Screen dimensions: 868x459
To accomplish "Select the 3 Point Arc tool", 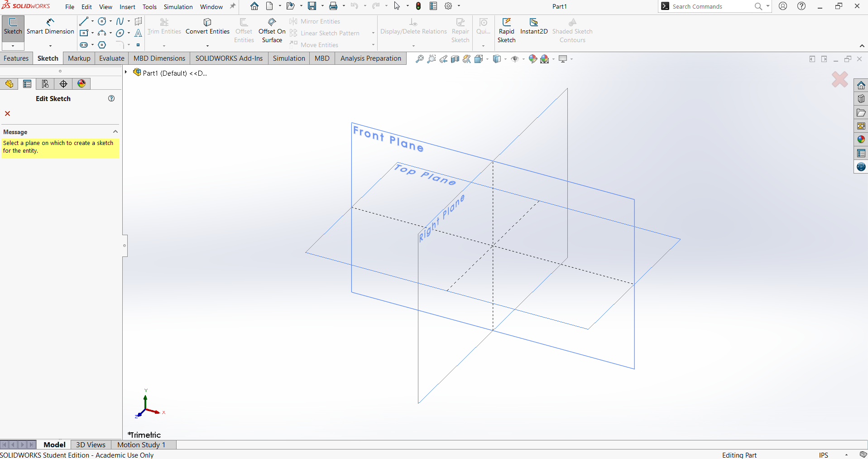I will (x=102, y=33).
